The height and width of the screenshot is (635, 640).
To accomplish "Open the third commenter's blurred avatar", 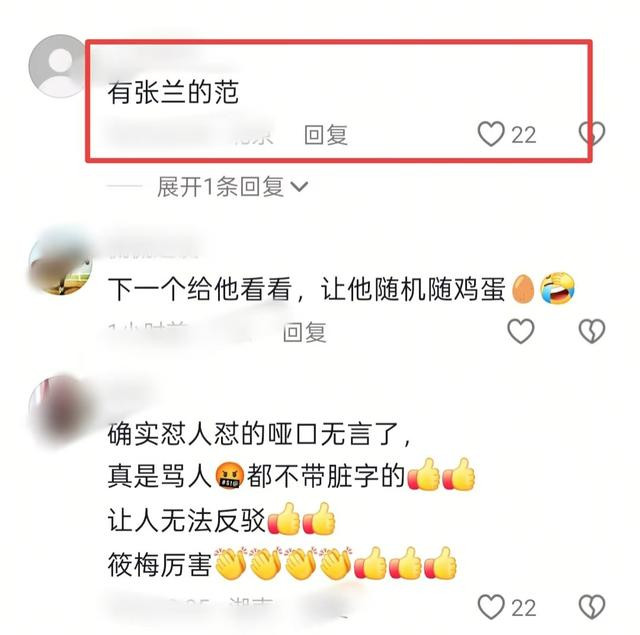I will pyautogui.click(x=60, y=408).
